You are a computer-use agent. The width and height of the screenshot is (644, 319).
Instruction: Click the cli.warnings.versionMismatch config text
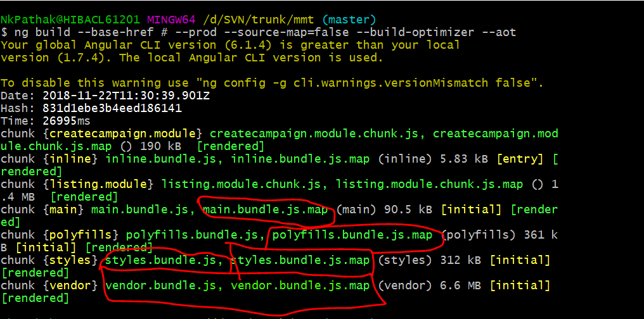click(x=390, y=83)
